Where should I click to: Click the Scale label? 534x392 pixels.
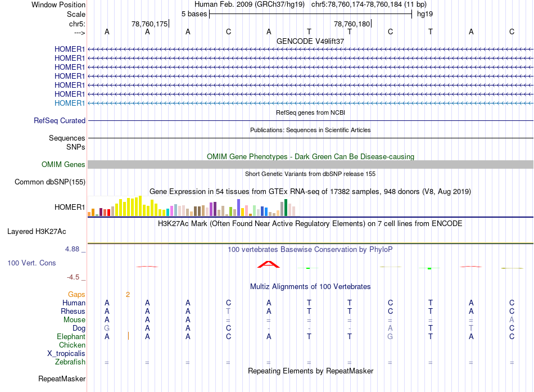(76, 14)
